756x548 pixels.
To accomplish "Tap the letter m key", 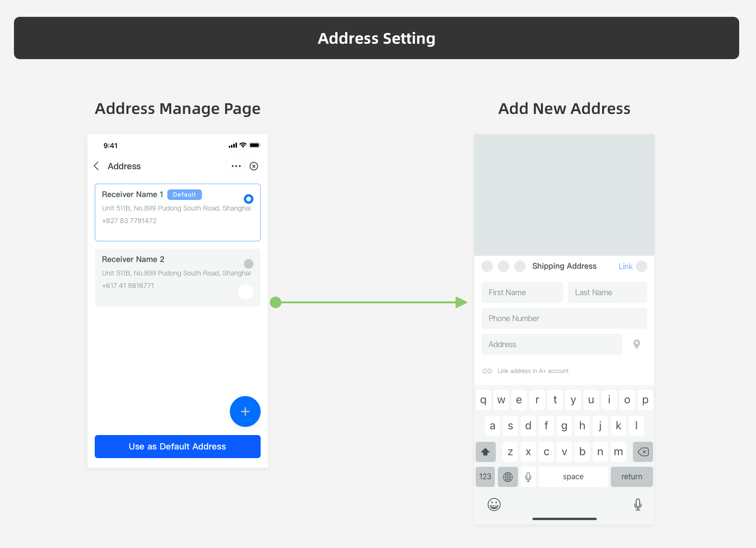I will 618,452.
